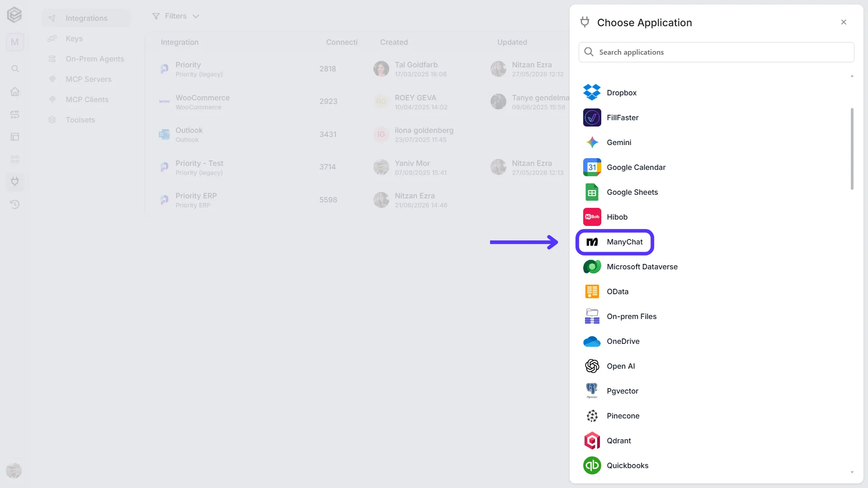Viewport: 868px width, 488px height.
Task: Open the Keys menu item
Action: (86, 38)
